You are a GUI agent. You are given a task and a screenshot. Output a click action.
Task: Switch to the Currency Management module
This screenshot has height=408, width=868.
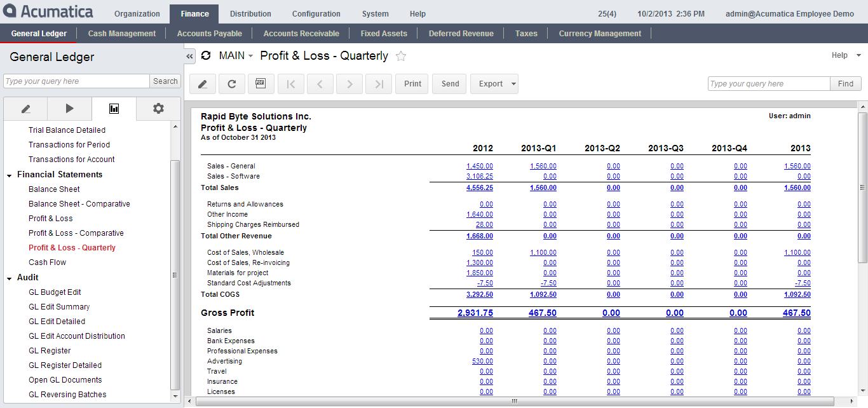600,34
